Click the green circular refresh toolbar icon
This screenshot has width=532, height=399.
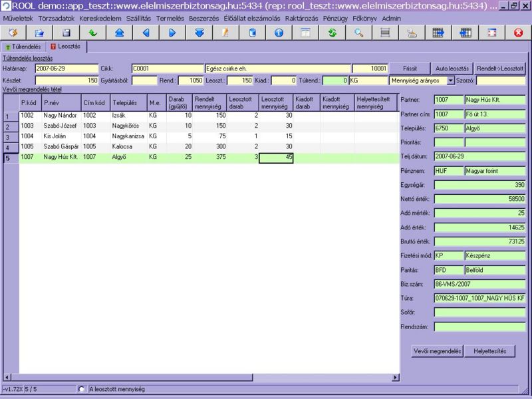click(x=332, y=32)
